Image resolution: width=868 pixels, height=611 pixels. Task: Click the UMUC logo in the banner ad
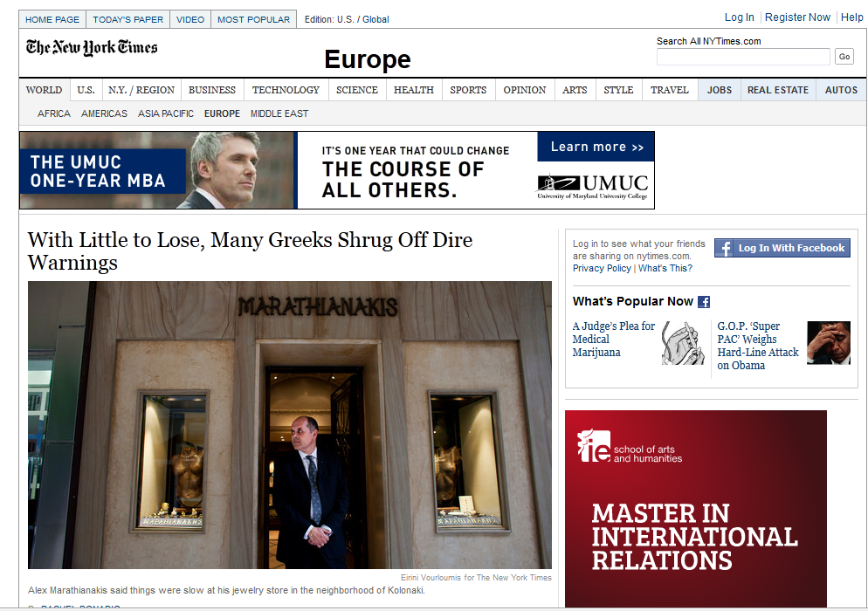592,187
